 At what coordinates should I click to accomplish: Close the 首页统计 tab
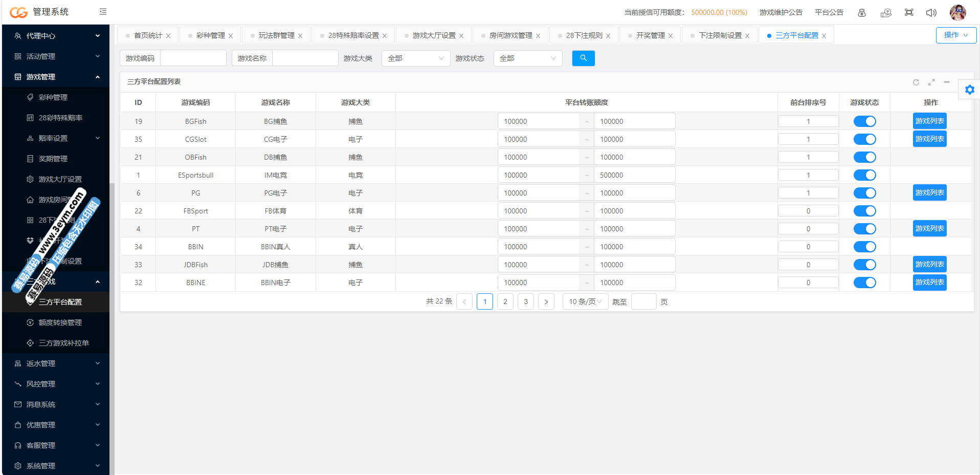[x=168, y=36]
